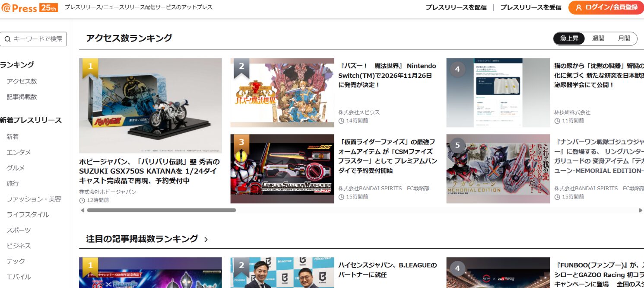Select テック category in sidebar

click(16, 261)
